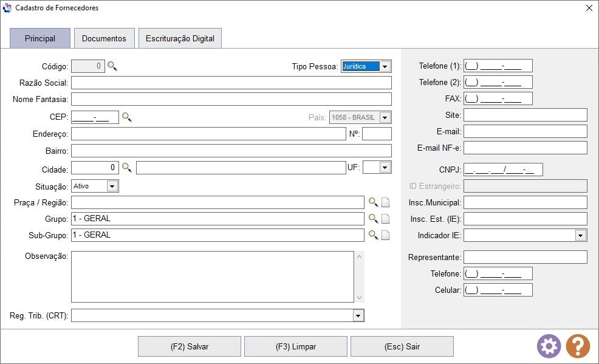Open the UF state dropdown

[x=385, y=167]
